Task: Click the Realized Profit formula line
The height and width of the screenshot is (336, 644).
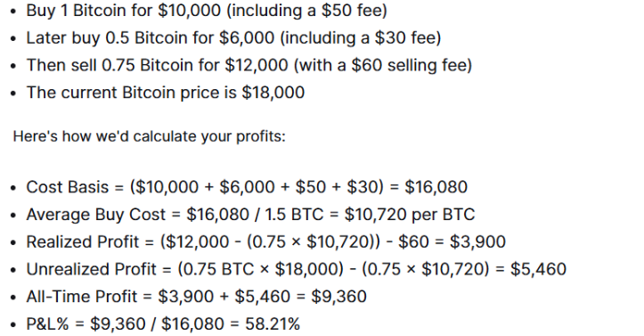Action: coord(265,242)
